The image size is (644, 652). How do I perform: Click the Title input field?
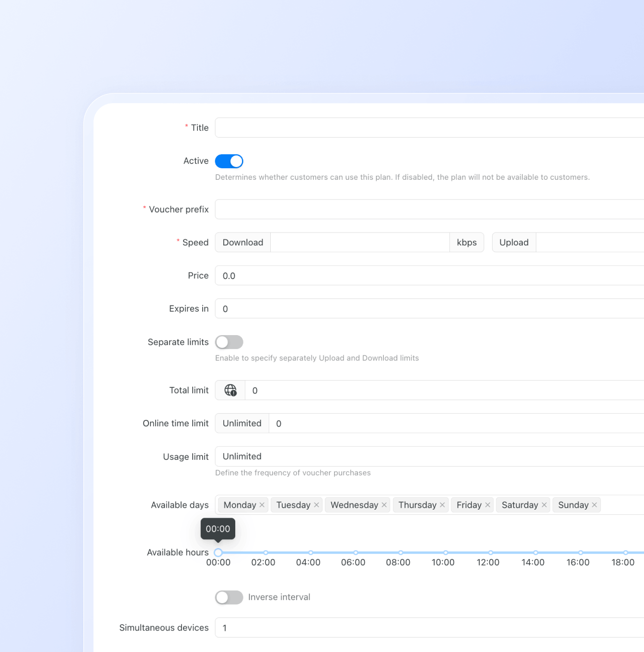click(x=383, y=128)
